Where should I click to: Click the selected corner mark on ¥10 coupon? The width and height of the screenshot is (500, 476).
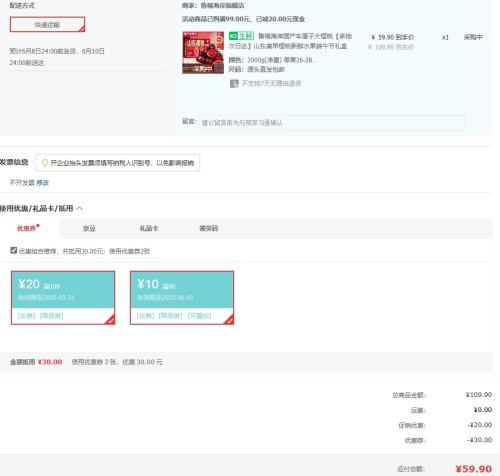[229, 320]
